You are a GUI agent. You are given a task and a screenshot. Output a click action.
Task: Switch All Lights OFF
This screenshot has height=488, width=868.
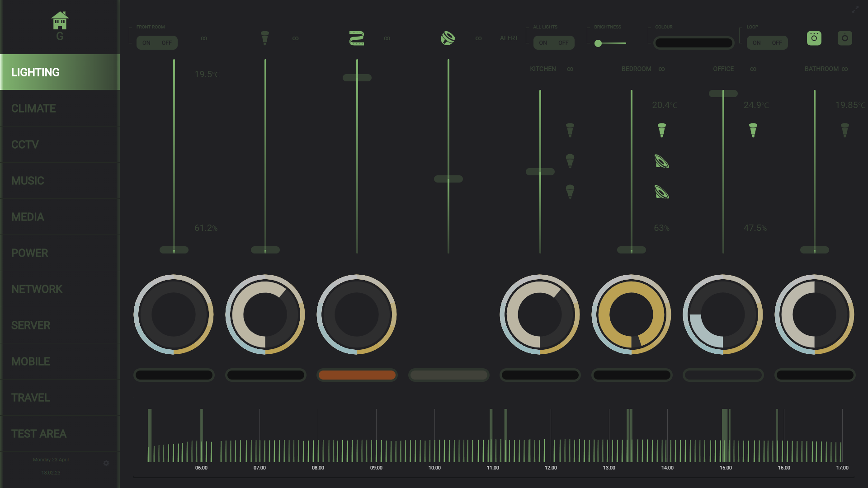tap(563, 43)
